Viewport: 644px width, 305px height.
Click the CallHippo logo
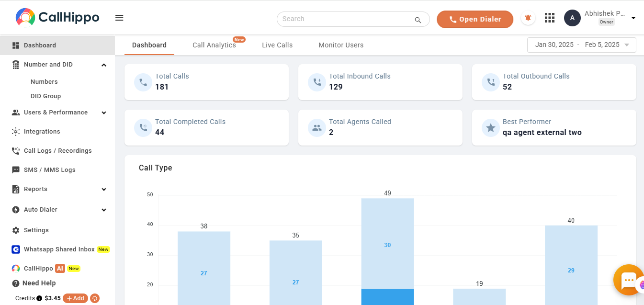[57, 18]
